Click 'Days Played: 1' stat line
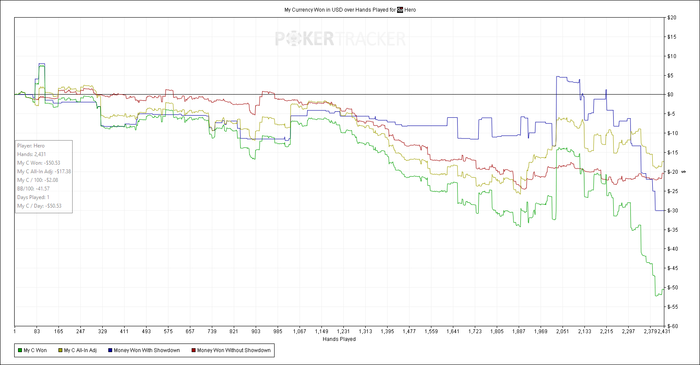Viewport: 700px width, 365px height. [x=33, y=197]
